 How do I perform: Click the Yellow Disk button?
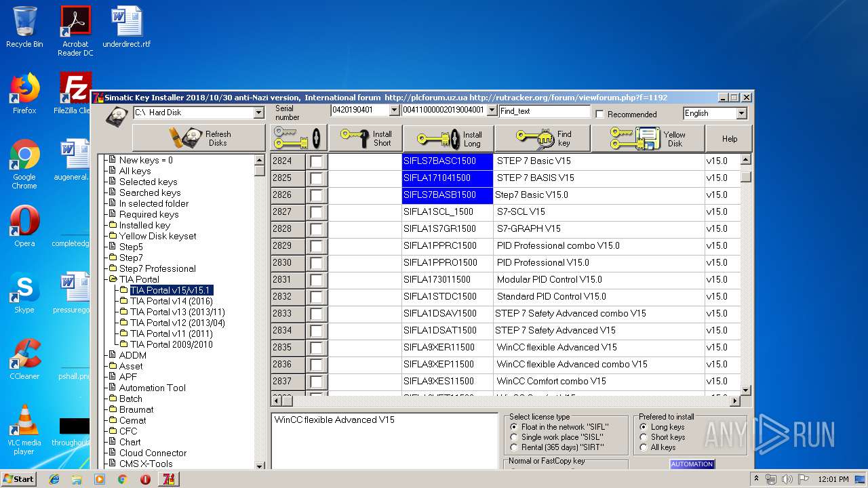pos(648,138)
